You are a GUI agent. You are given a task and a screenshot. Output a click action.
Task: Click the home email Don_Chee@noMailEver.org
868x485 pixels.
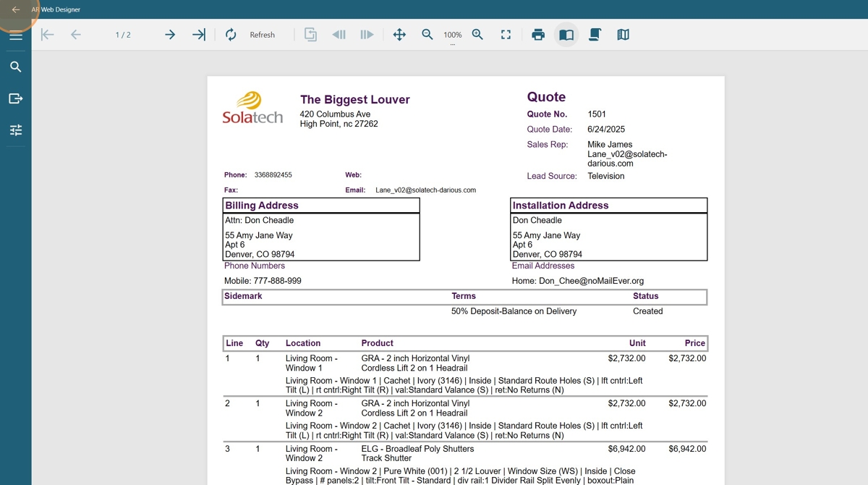point(591,281)
